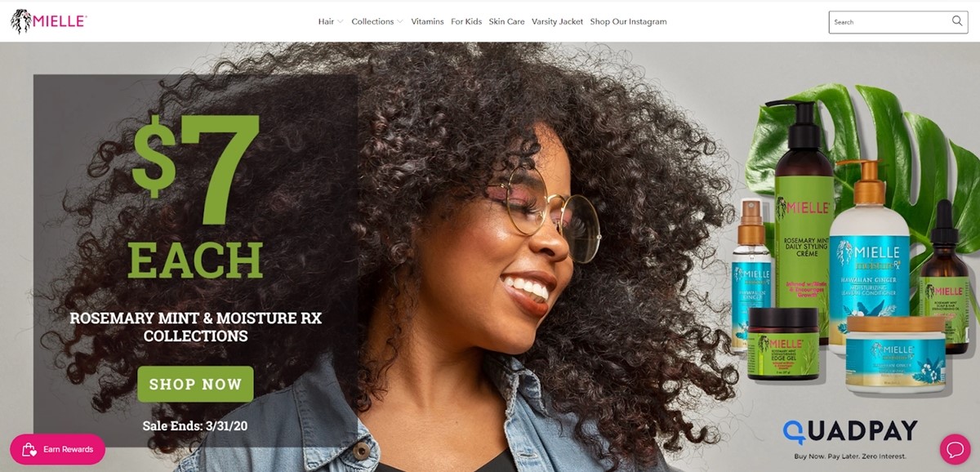980x472 pixels.
Task: Click the search magnifying glass icon
Action: point(957,21)
